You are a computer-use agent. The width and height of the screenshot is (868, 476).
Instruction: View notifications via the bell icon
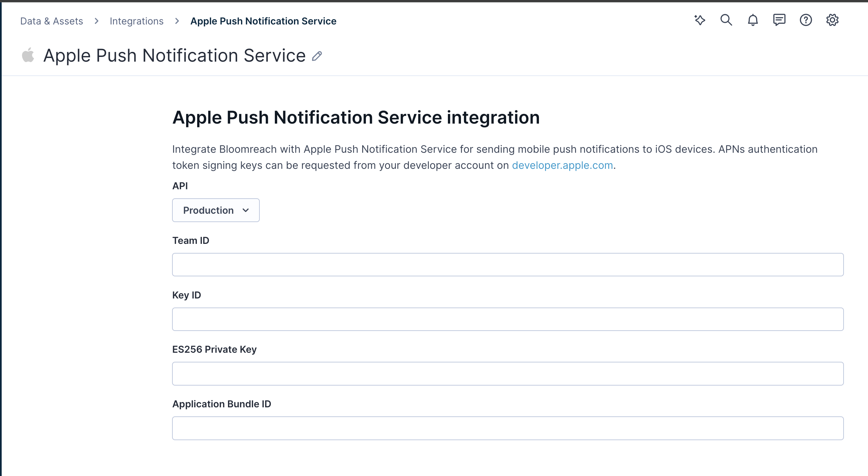[753, 20]
